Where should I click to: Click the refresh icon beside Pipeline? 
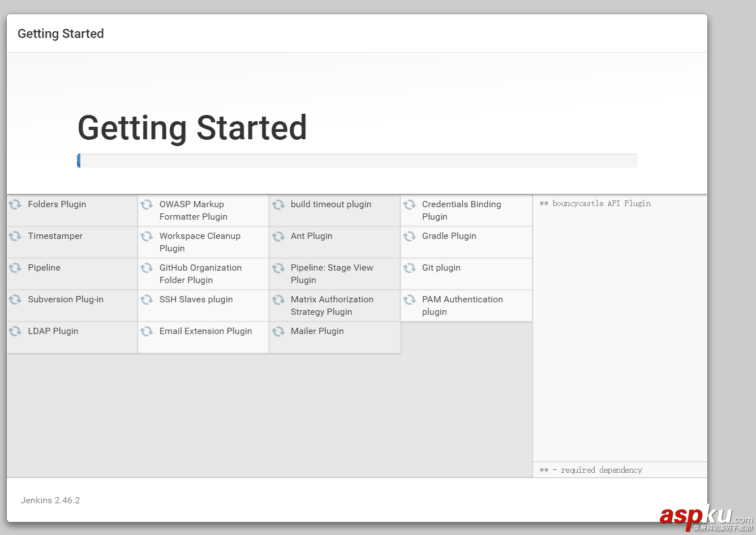coord(15,268)
